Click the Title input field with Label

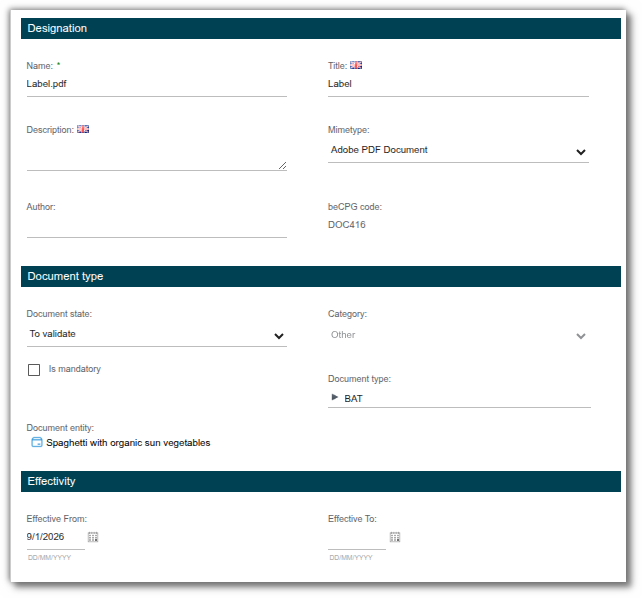pos(458,85)
